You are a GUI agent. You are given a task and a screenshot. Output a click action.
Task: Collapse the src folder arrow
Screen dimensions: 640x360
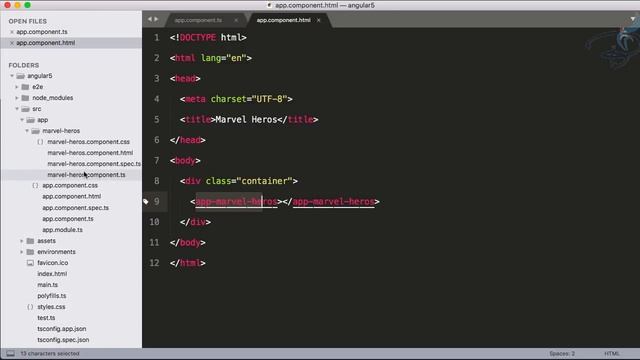(17, 109)
